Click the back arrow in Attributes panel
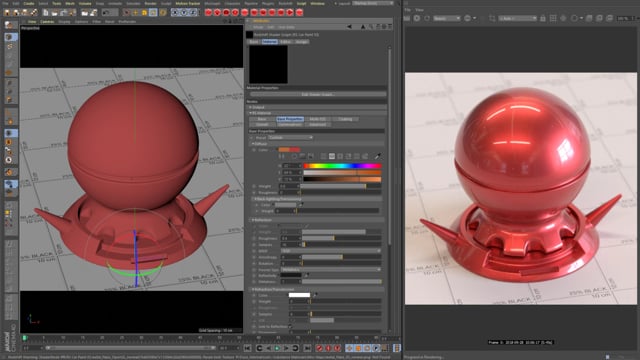Image resolution: width=640 pixels, height=360 pixels. pyautogui.click(x=349, y=27)
